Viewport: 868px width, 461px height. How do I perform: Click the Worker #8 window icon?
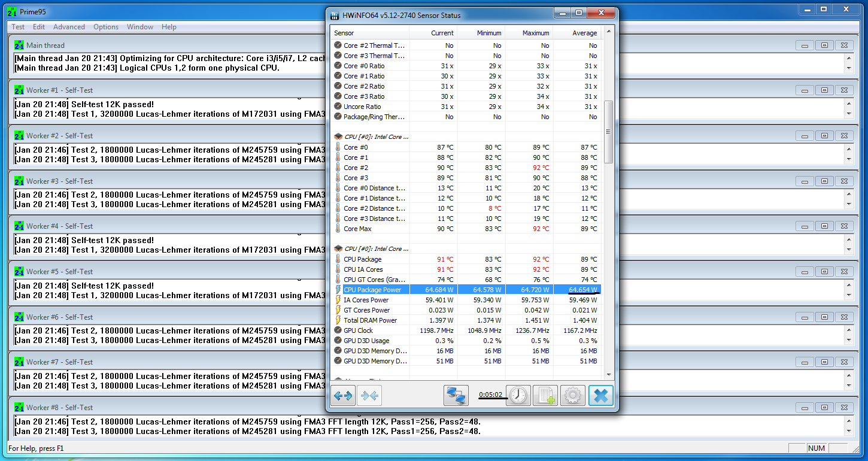[19, 407]
